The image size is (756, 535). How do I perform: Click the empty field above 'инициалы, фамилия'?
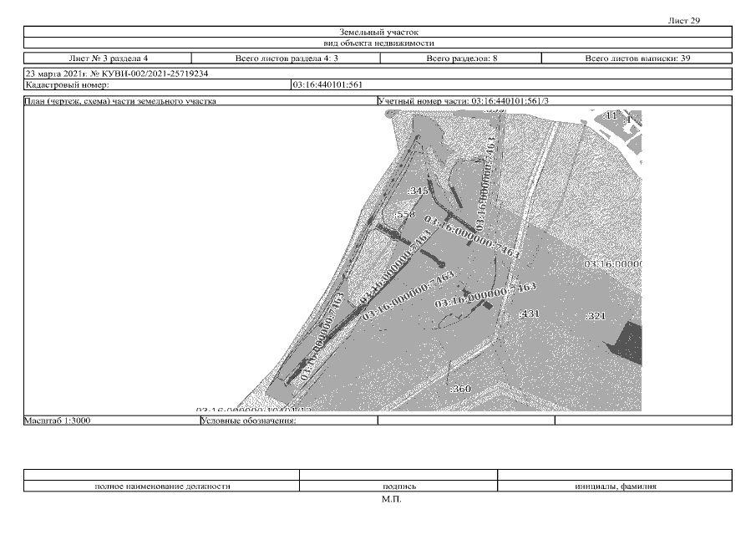[615, 475]
